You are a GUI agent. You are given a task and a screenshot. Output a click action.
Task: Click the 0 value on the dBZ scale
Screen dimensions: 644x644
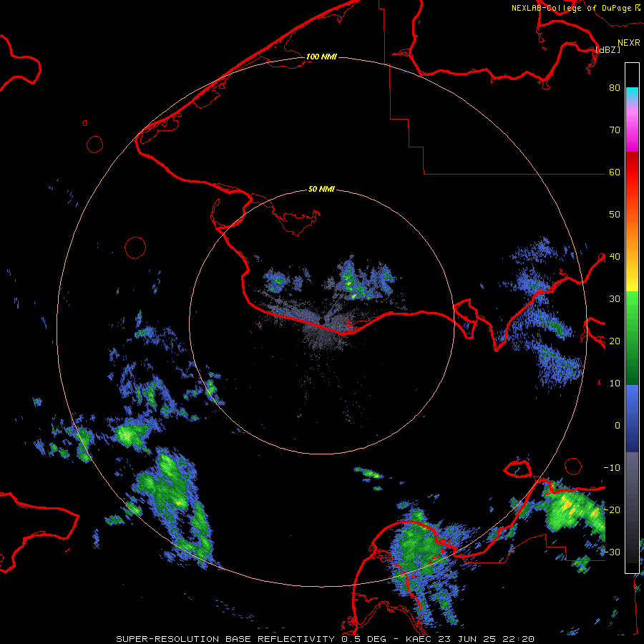pos(618,426)
